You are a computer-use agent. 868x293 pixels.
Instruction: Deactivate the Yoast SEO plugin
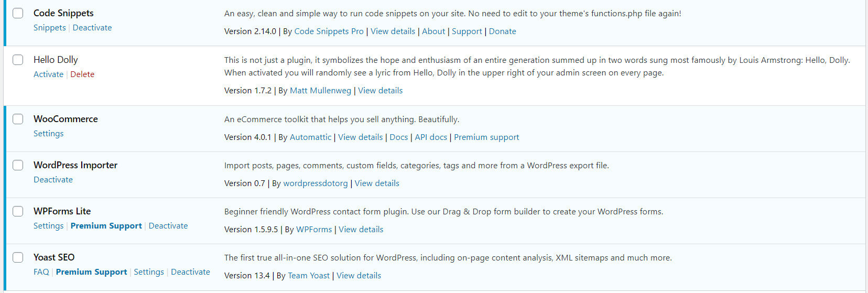click(x=190, y=272)
